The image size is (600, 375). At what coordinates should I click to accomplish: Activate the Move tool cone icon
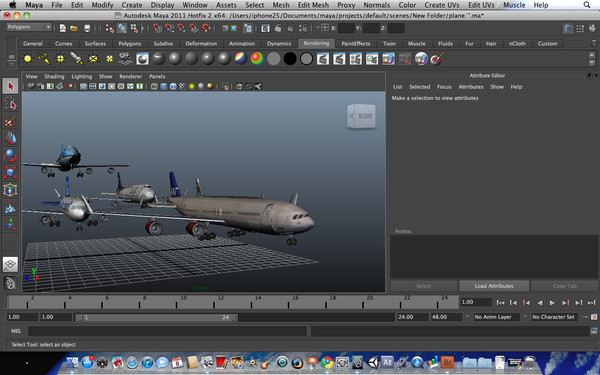tap(10, 138)
